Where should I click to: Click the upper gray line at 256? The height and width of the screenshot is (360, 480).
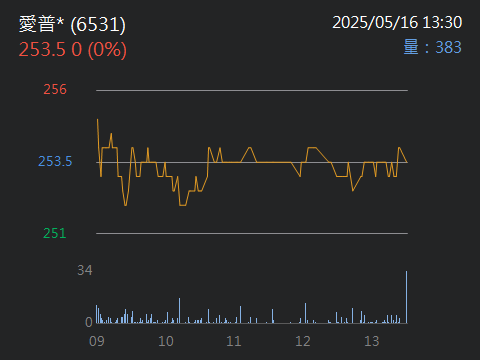click(x=252, y=90)
